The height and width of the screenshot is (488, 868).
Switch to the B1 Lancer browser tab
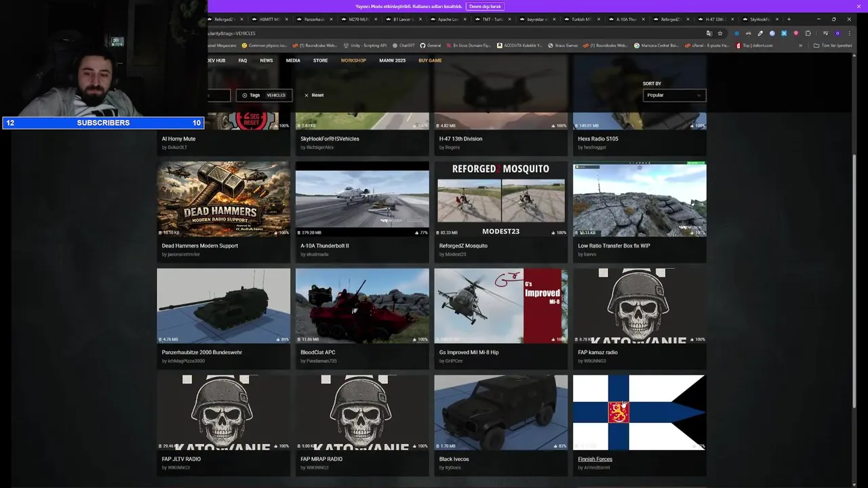click(x=403, y=19)
